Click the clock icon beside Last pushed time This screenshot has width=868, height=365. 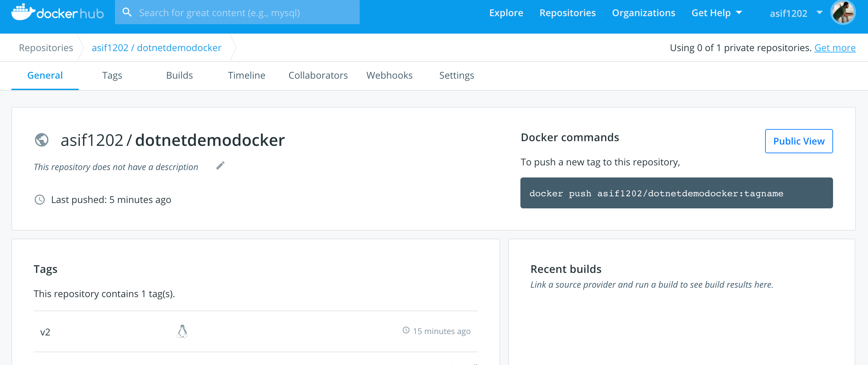39,200
